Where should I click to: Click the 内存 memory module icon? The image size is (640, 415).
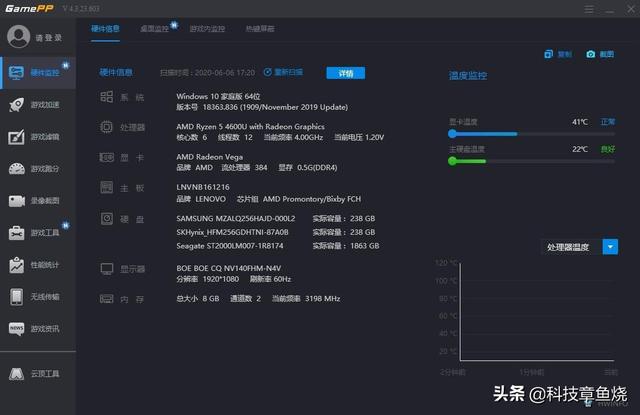click(x=107, y=299)
